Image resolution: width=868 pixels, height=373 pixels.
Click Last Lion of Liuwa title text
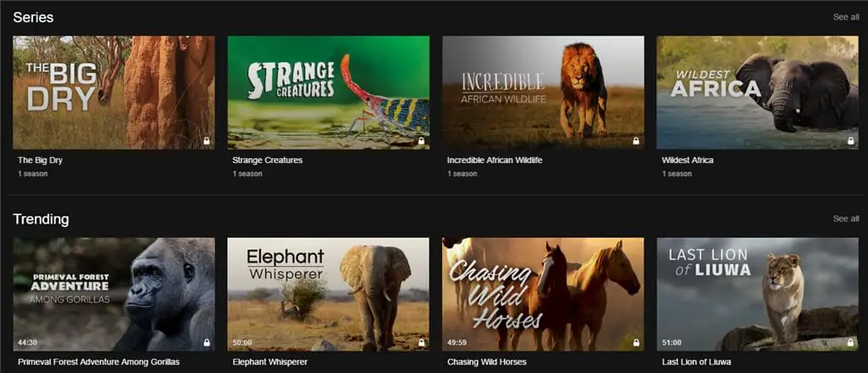(x=696, y=362)
